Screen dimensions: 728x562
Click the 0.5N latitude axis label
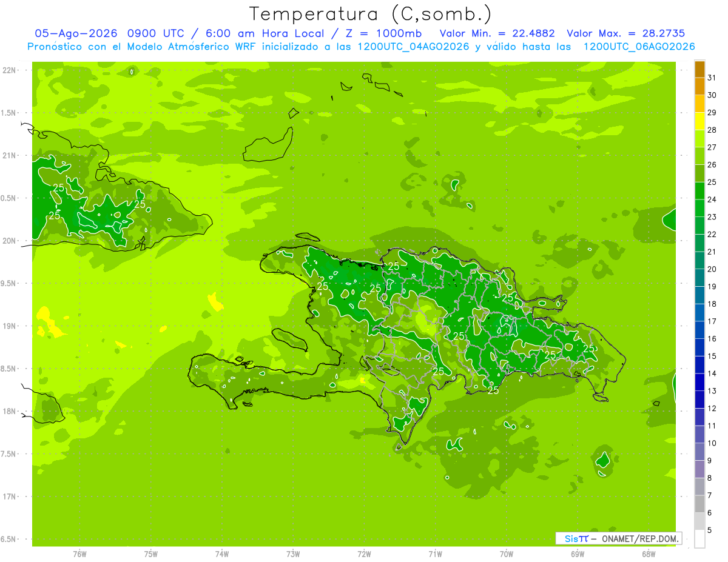9,198
